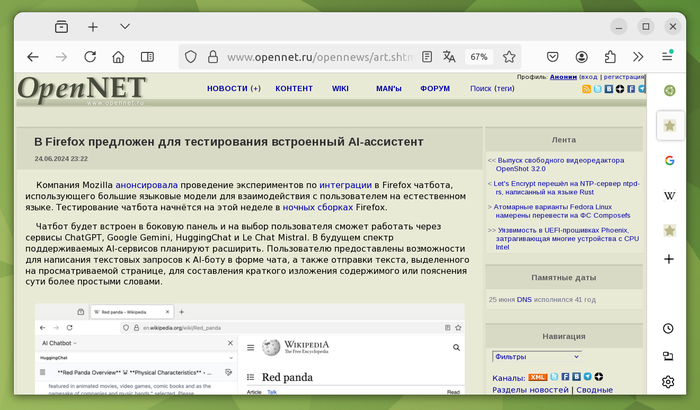Go to the Firefox home page

tap(119, 57)
